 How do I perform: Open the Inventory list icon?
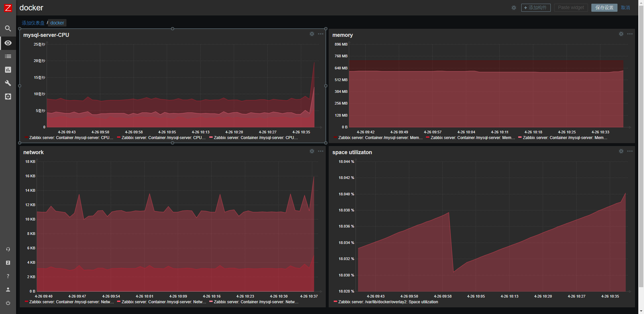click(8, 56)
